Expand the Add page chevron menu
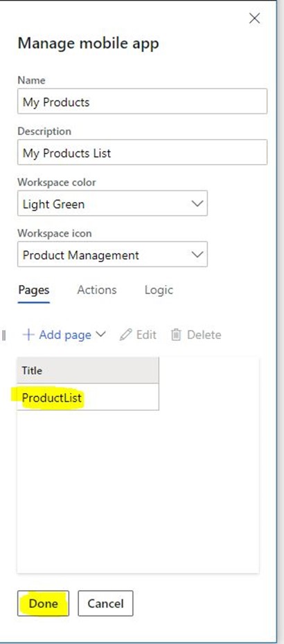This screenshot has width=284, height=644. pos(100,334)
